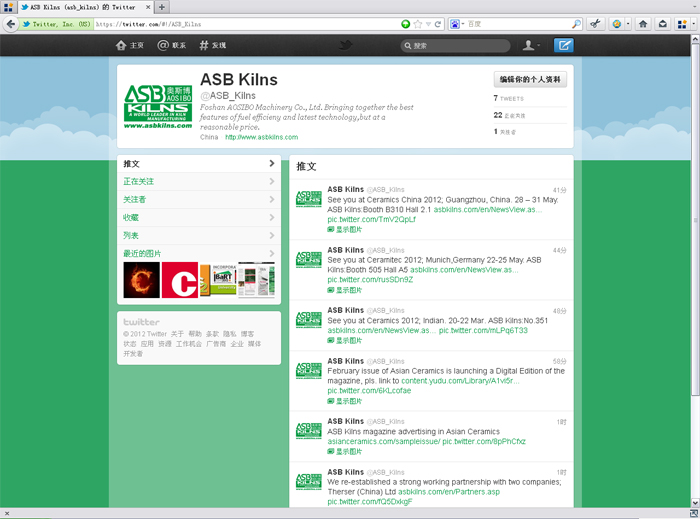Open the 最近的图片 recent images item
700x519 pixels.
[199, 253]
